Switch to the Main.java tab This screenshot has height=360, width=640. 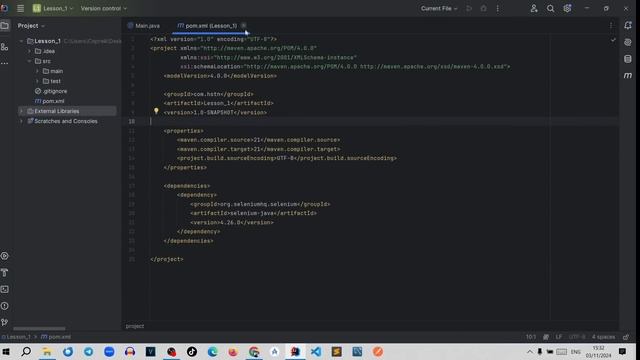pos(144,26)
